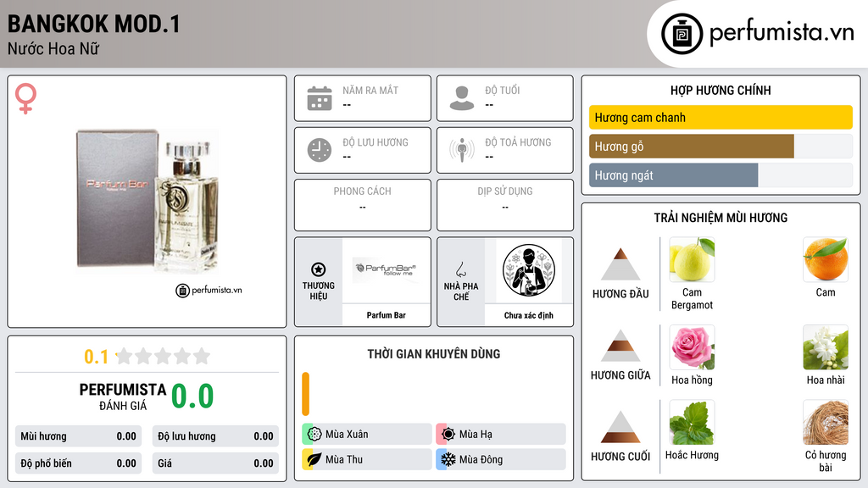Image resolution: width=868 pixels, height=488 pixels.
Task: Click the Phong cách info box
Action: [363, 205]
